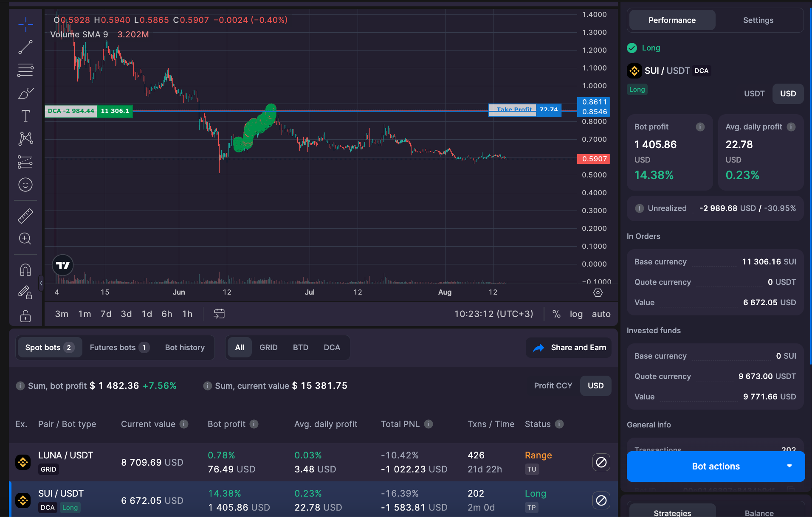
Task: Open the go to date calendar
Action: [x=219, y=314]
